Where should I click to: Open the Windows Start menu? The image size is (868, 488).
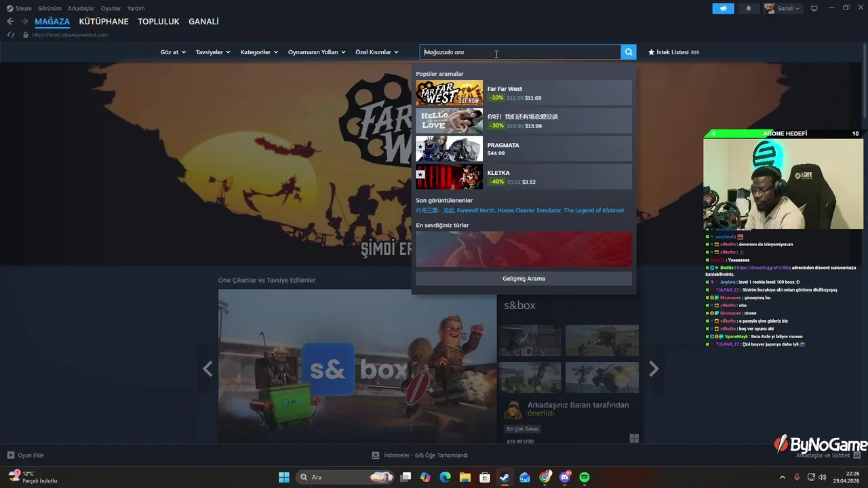[284, 477]
